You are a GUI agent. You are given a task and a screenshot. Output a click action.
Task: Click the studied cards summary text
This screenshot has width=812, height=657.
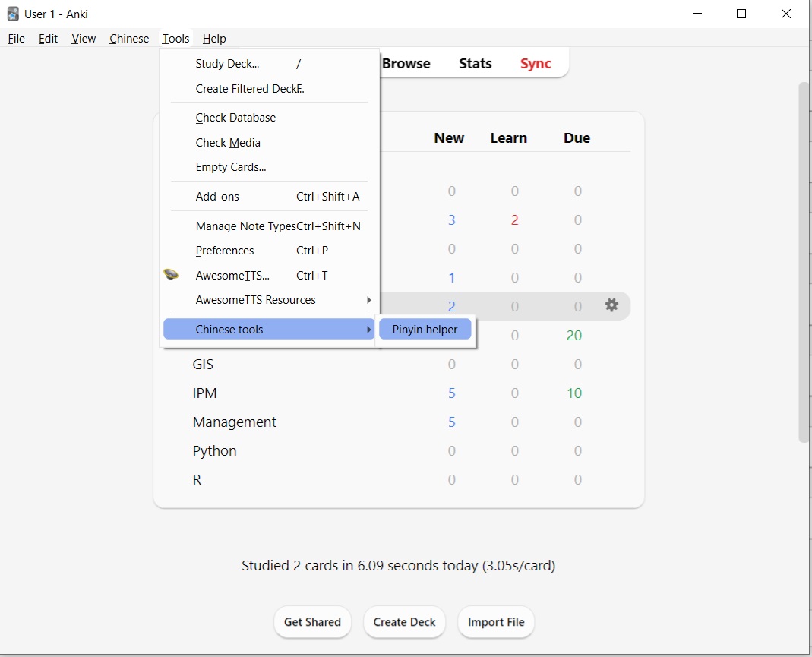398,565
